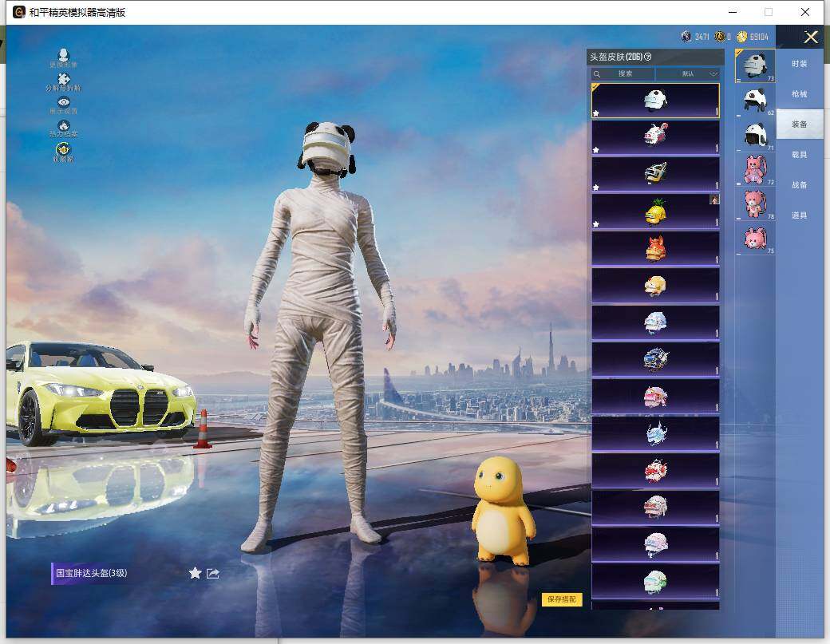The width and height of the screenshot is (830, 644).
Task: Select the yellow duck helmet skin
Action: (x=655, y=285)
